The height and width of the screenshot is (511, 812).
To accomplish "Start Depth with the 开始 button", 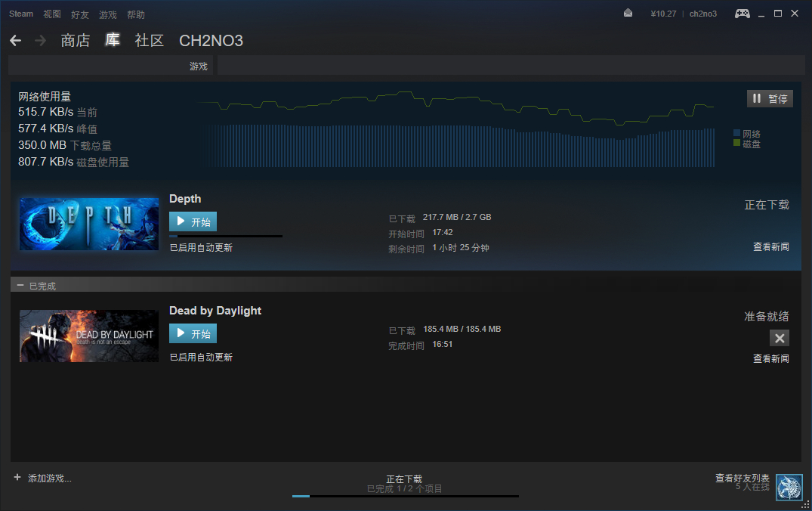I will click(x=193, y=221).
